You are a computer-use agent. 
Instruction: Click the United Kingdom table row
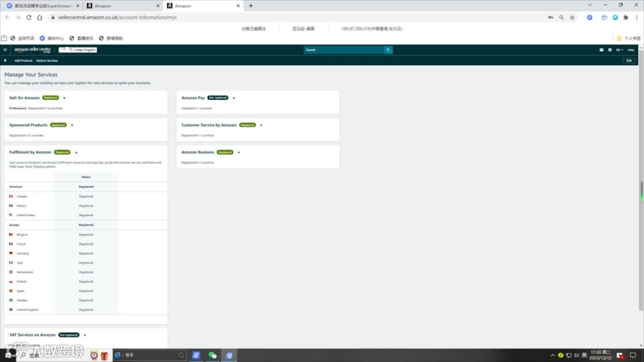(86, 310)
